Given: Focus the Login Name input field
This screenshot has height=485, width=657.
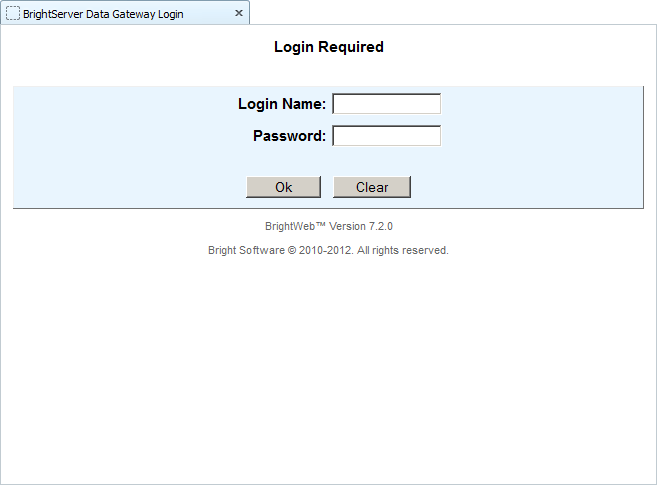Looking at the screenshot, I should pyautogui.click(x=386, y=104).
